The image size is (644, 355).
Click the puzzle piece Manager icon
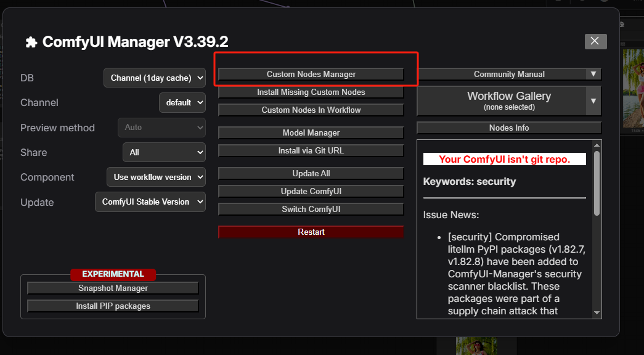[31, 42]
